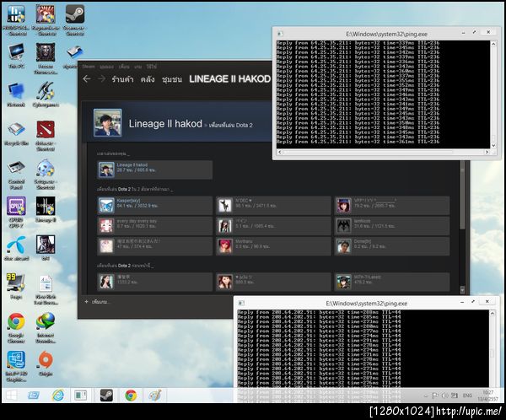Open the Intel HD Graphics desktop shortcut

click(16, 366)
